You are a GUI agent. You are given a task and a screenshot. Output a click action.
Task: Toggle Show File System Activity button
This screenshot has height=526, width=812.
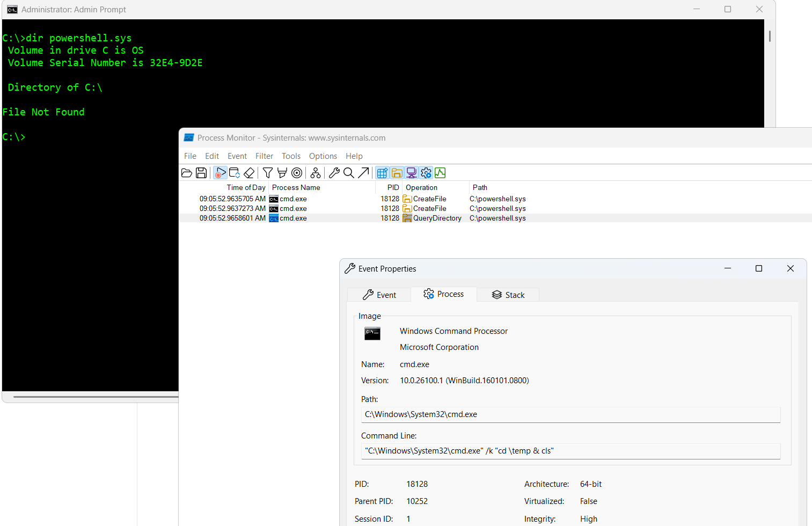[x=397, y=173]
